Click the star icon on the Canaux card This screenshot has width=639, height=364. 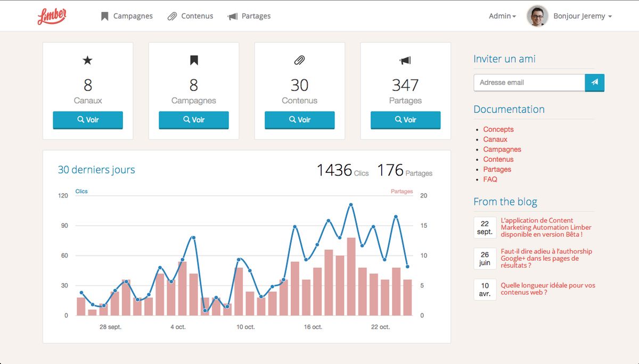(87, 60)
